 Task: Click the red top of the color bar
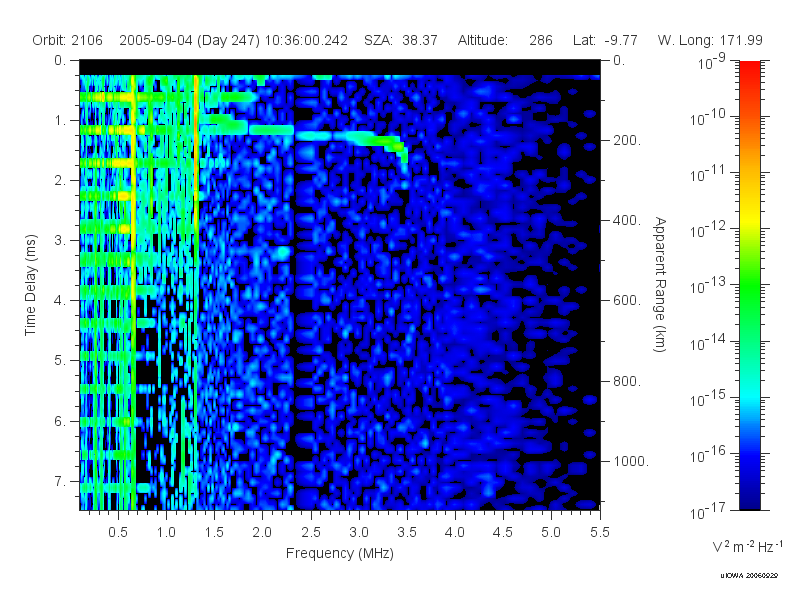(x=750, y=69)
